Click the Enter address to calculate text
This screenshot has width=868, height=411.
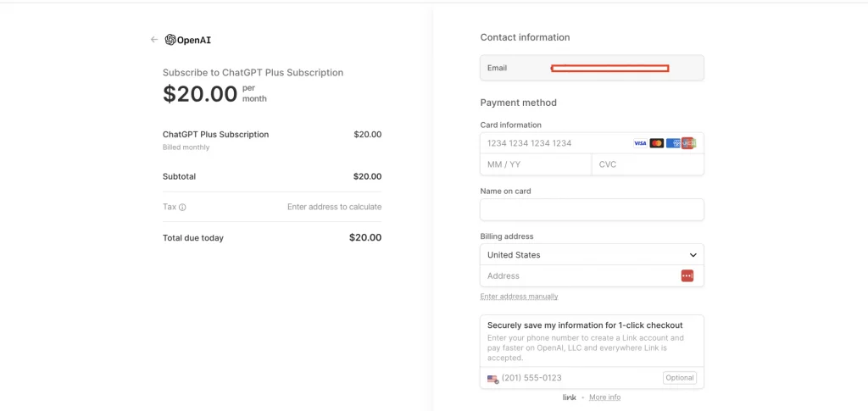[334, 207]
